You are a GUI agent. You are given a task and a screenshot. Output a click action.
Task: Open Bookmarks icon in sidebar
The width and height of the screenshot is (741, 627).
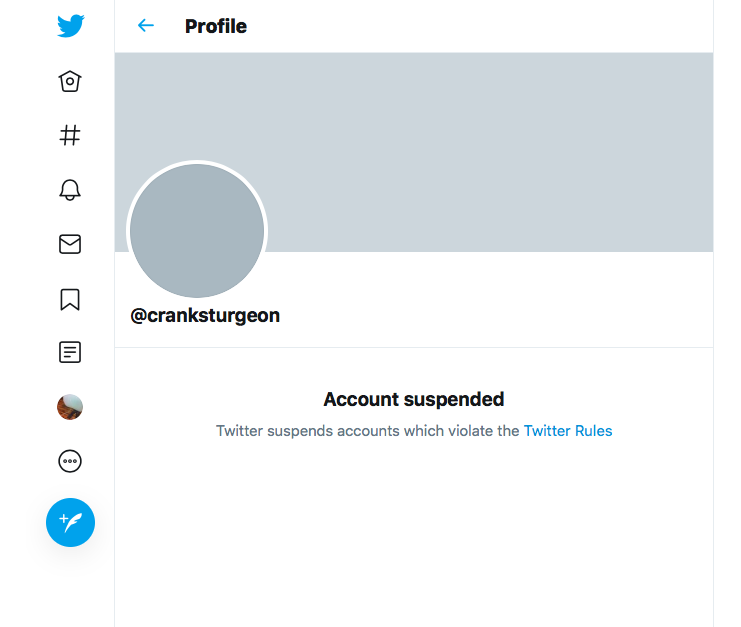70,299
